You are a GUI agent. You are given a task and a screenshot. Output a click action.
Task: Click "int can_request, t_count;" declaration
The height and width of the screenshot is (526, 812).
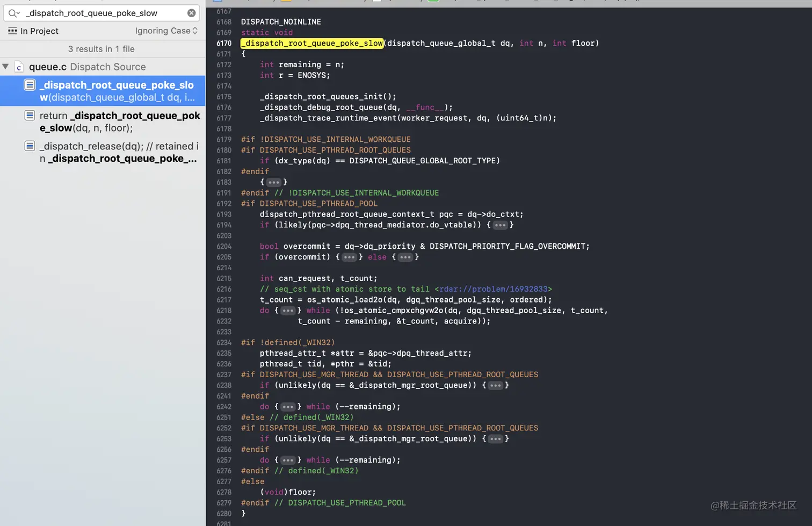pos(318,278)
